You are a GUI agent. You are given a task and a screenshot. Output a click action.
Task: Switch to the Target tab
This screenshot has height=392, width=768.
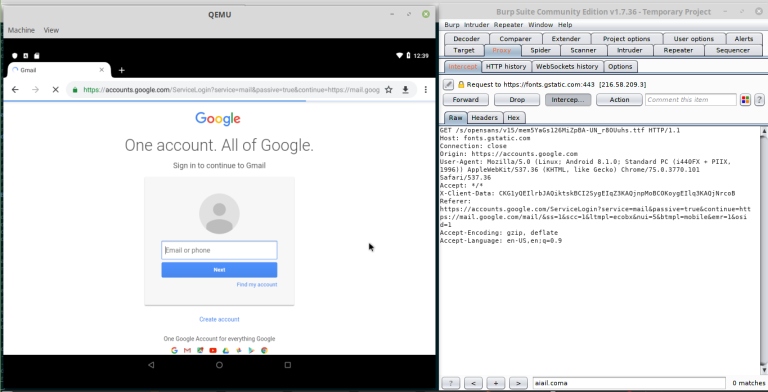pyautogui.click(x=463, y=50)
